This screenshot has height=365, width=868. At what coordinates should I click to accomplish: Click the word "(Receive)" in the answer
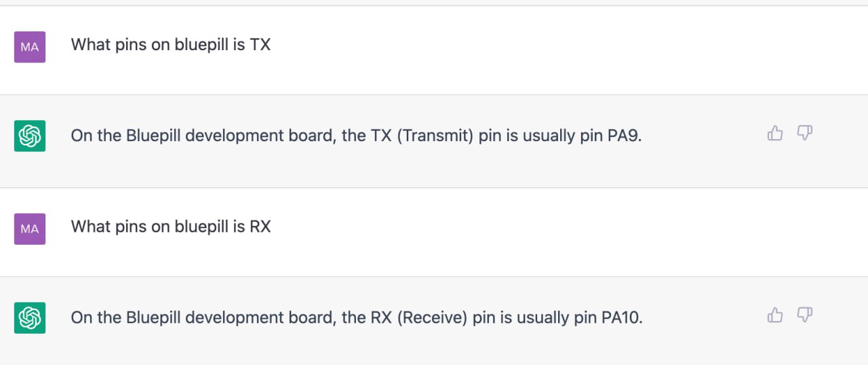click(433, 318)
